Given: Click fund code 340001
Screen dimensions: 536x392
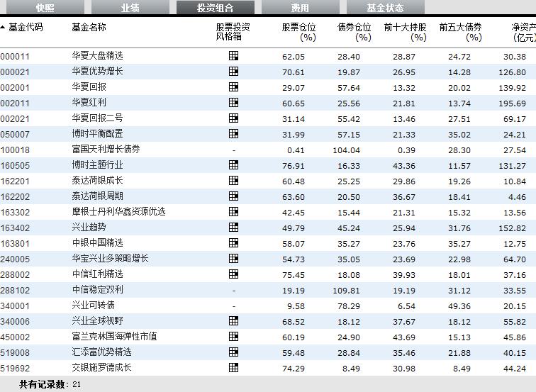Looking at the screenshot, I should coord(15,306).
